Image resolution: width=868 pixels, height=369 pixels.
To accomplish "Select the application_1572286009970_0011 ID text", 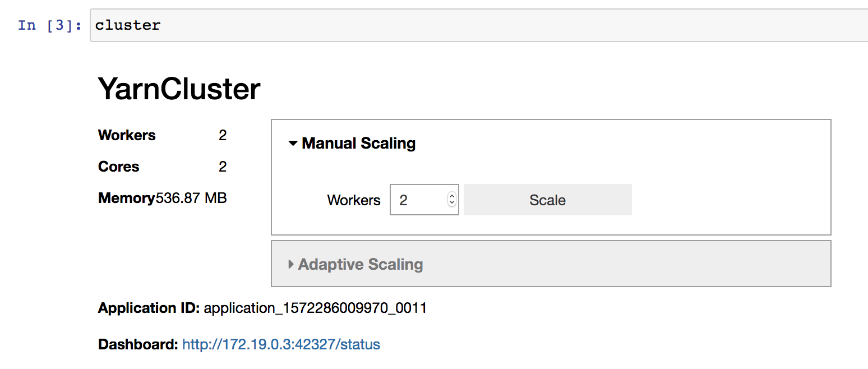I will pos(315,308).
